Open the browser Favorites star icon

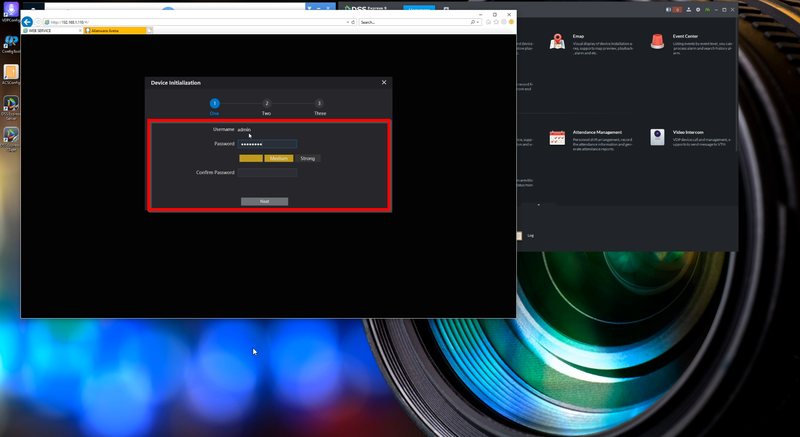point(496,22)
